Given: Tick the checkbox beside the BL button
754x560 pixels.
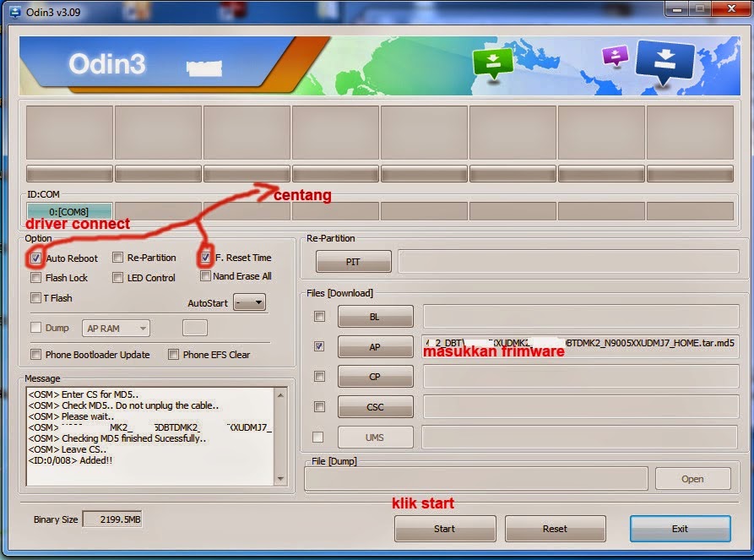Looking at the screenshot, I should [x=319, y=316].
